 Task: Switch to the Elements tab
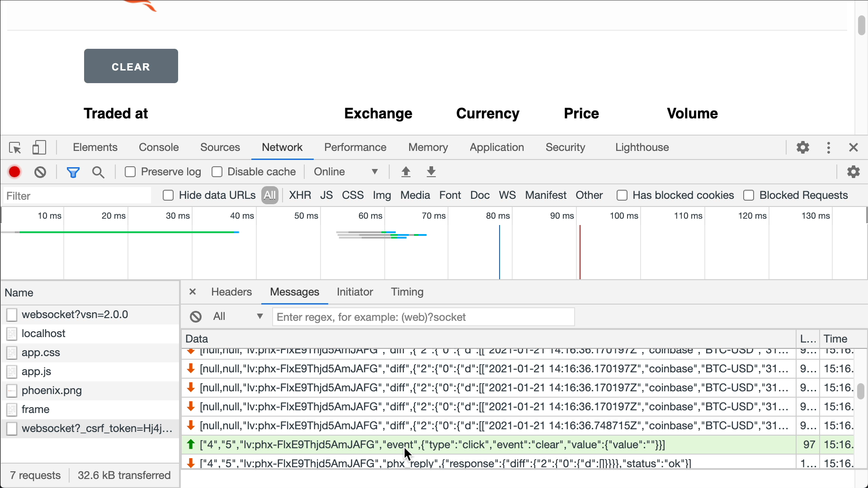click(x=95, y=147)
